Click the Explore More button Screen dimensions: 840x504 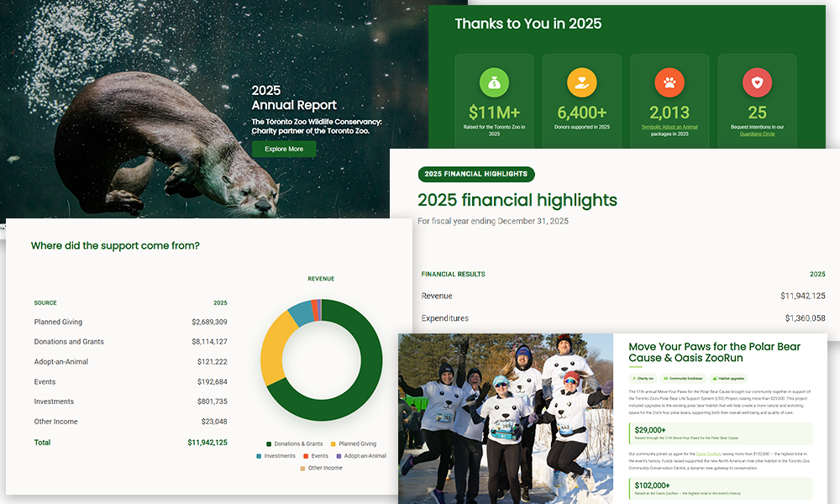tap(284, 149)
